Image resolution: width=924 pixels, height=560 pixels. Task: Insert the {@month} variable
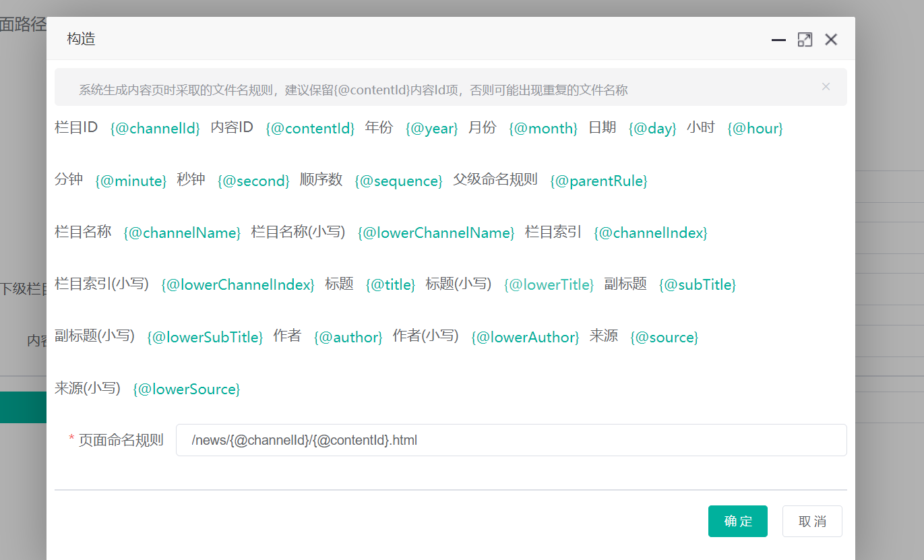tap(543, 129)
